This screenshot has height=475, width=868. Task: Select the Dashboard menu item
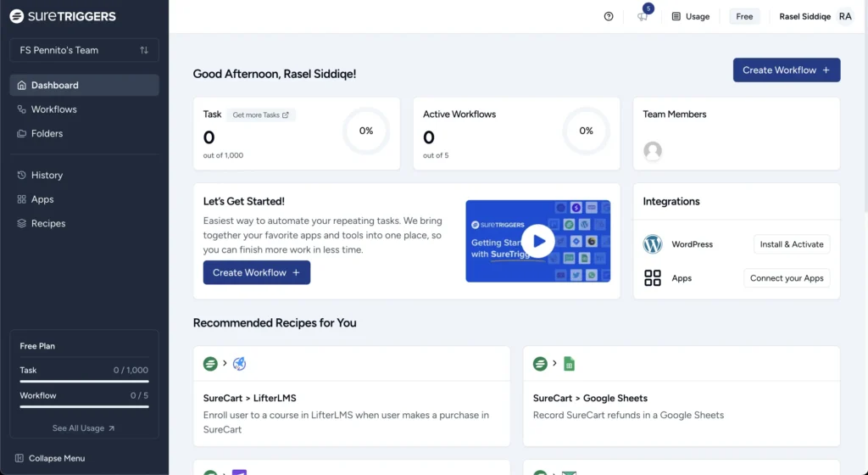click(84, 86)
